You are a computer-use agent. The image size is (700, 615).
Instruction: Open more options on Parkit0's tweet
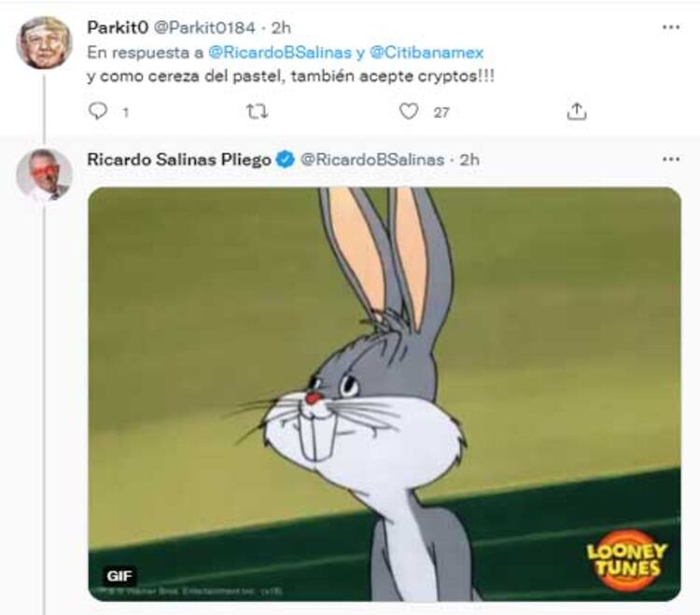pyautogui.click(x=670, y=27)
